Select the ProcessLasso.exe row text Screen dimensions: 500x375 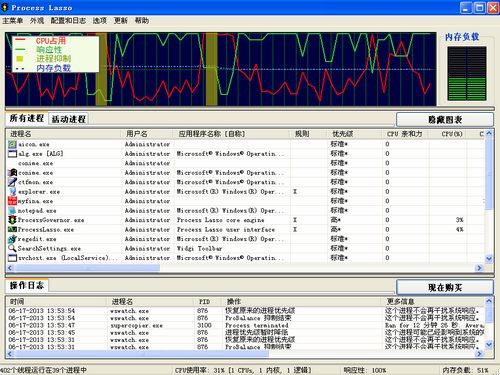point(46,230)
